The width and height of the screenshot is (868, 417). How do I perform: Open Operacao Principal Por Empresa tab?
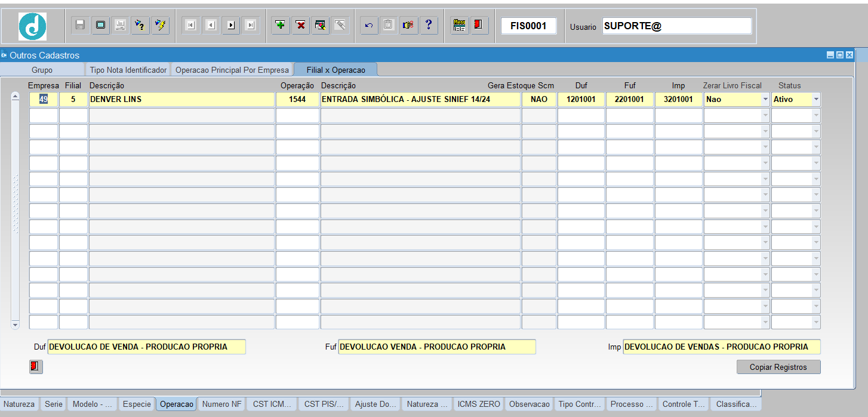[232, 70]
